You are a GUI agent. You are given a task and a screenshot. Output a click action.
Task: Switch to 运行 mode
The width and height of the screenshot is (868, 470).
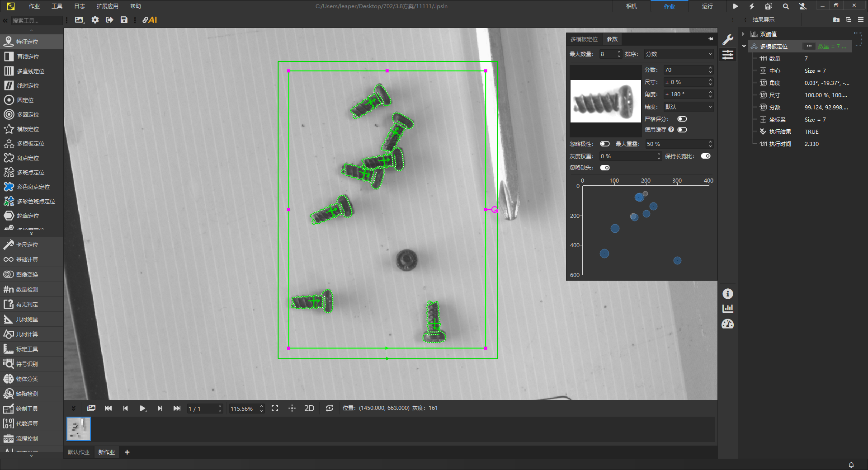click(707, 6)
